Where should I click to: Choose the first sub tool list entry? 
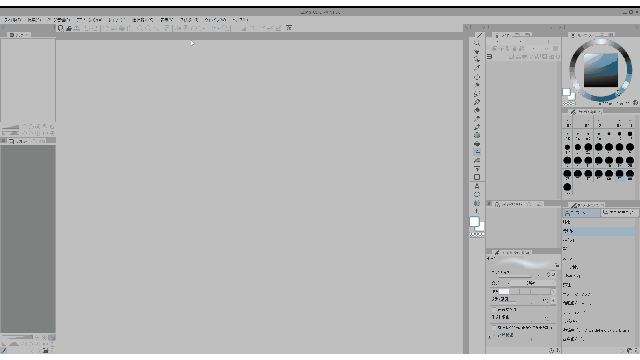(599, 222)
